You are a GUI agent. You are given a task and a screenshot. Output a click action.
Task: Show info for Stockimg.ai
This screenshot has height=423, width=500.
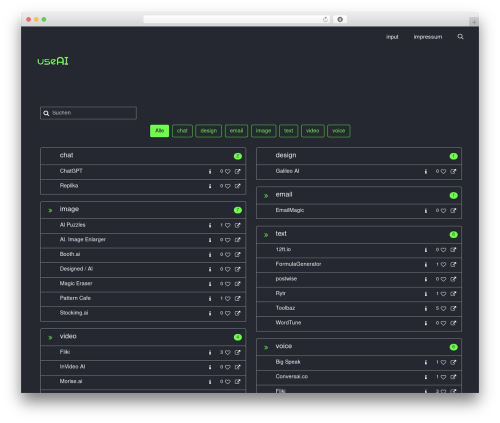[x=210, y=313]
